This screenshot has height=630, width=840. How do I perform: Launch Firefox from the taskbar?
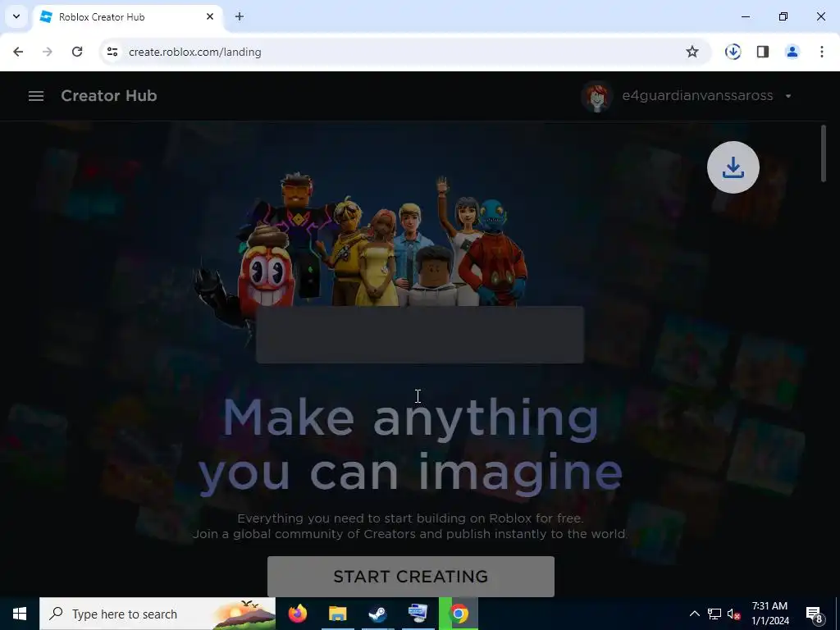pyautogui.click(x=298, y=614)
